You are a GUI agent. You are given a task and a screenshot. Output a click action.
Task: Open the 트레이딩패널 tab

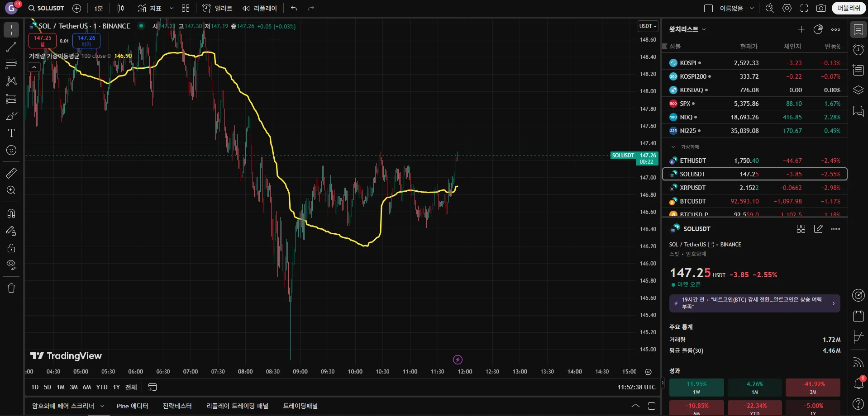(x=300, y=406)
